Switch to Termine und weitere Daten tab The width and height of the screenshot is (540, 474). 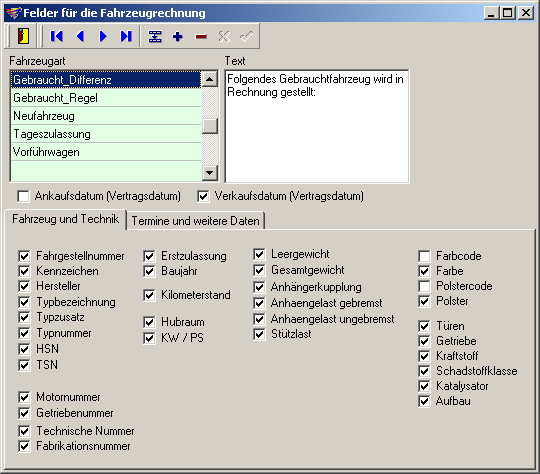196,221
